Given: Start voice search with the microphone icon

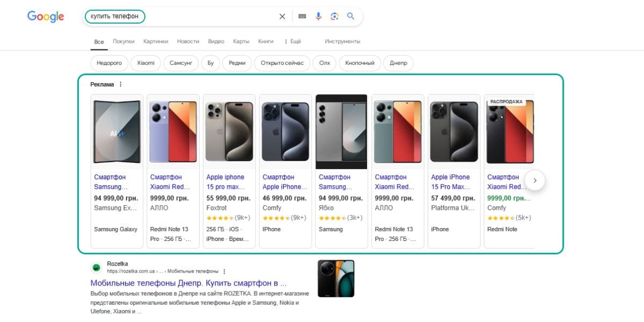Looking at the screenshot, I should (x=318, y=17).
